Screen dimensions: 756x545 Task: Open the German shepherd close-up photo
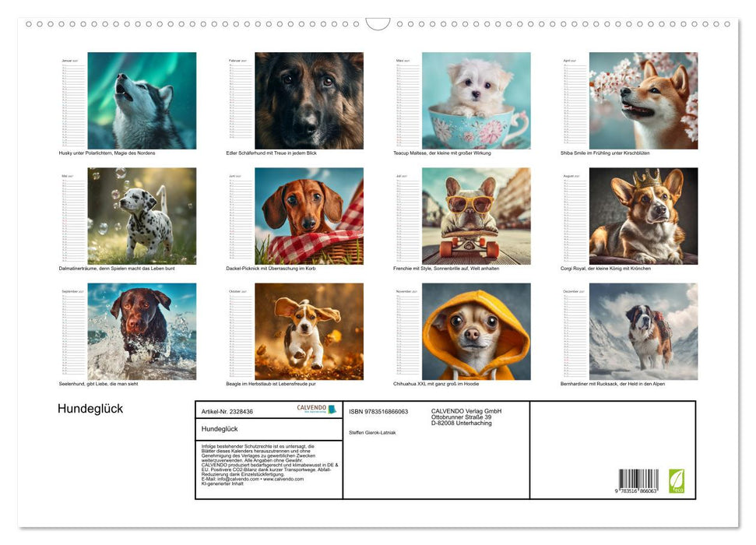click(x=309, y=100)
